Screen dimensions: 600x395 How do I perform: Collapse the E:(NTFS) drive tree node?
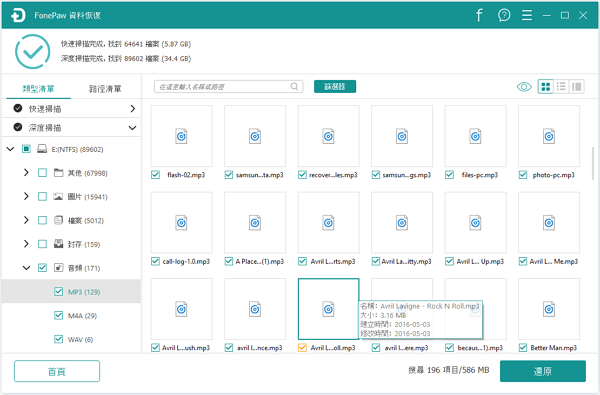click(10, 149)
